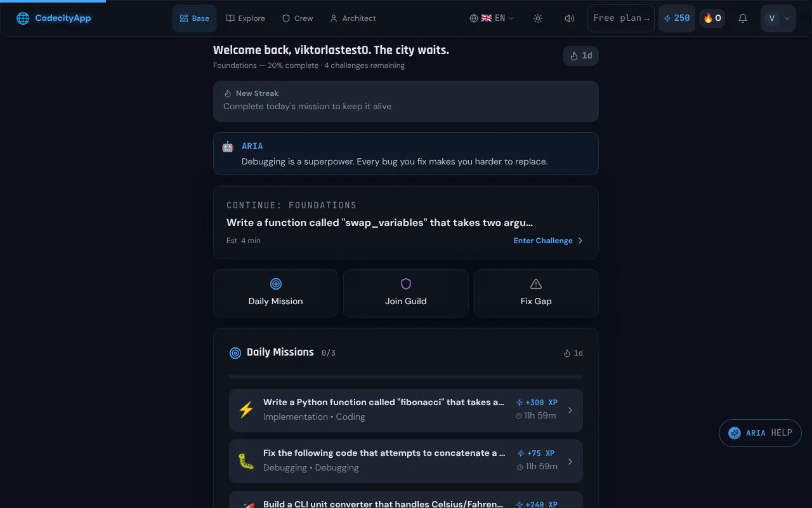The width and height of the screenshot is (812, 508).
Task: Switch to the Base tab
Action: pyautogui.click(x=194, y=18)
